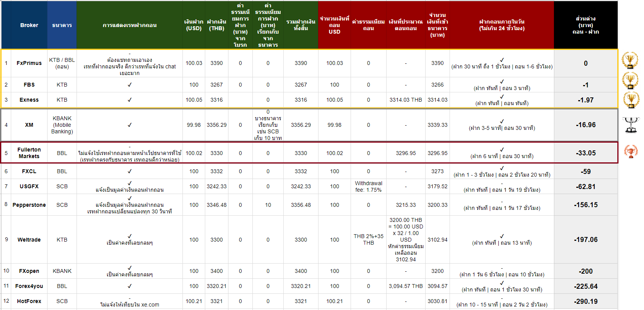Select the difference value "-16.96"

(x=586, y=125)
